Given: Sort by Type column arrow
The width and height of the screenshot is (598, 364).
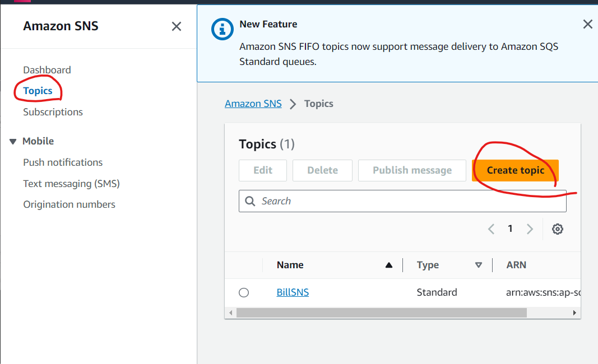Looking at the screenshot, I should (478, 265).
